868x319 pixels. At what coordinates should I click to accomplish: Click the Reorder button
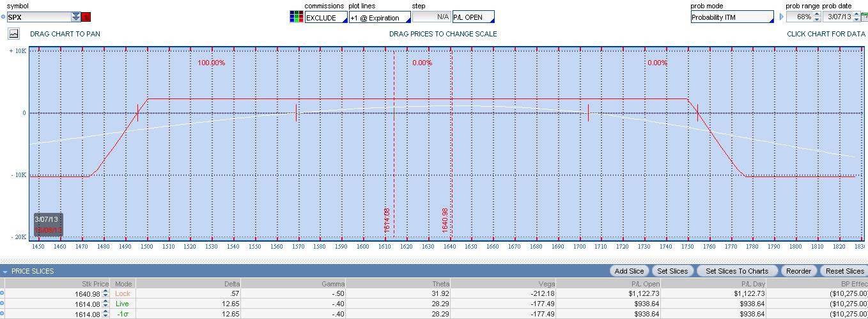point(798,271)
